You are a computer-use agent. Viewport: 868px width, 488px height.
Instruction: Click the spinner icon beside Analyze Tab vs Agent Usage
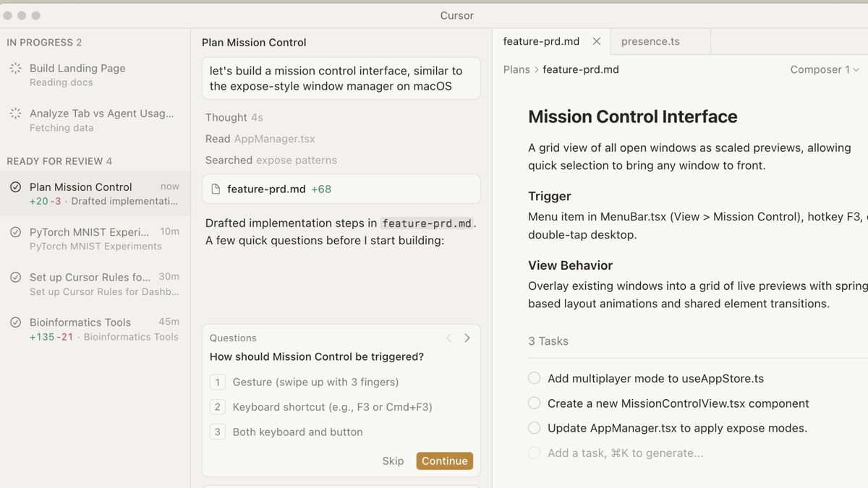point(15,114)
